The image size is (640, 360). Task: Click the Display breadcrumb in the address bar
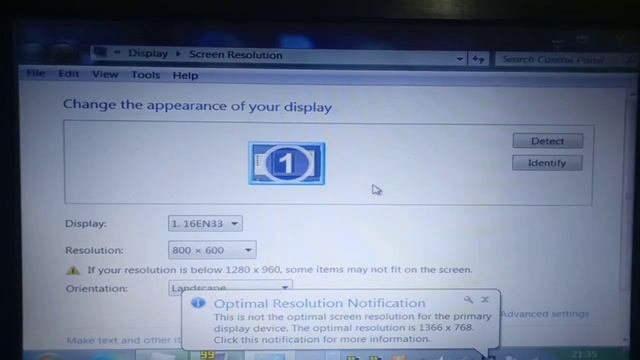pyautogui.click(x=148, y=53)
